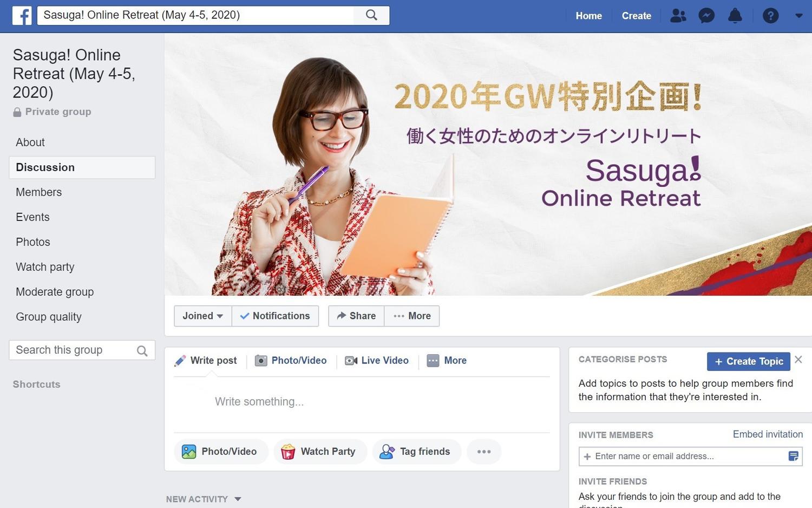Open the quick help question mark icon
Viewport: 812px width, 508px height.
(x=770, y=16)
